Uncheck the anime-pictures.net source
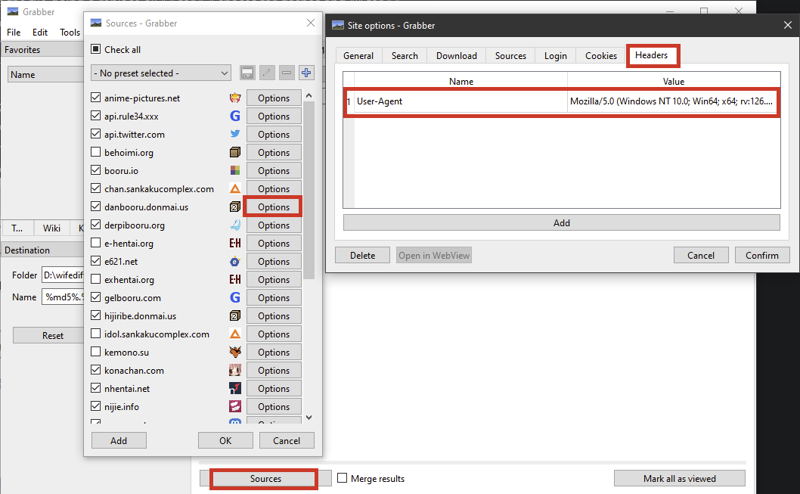 pyautogui.click(x=95, y=97)
